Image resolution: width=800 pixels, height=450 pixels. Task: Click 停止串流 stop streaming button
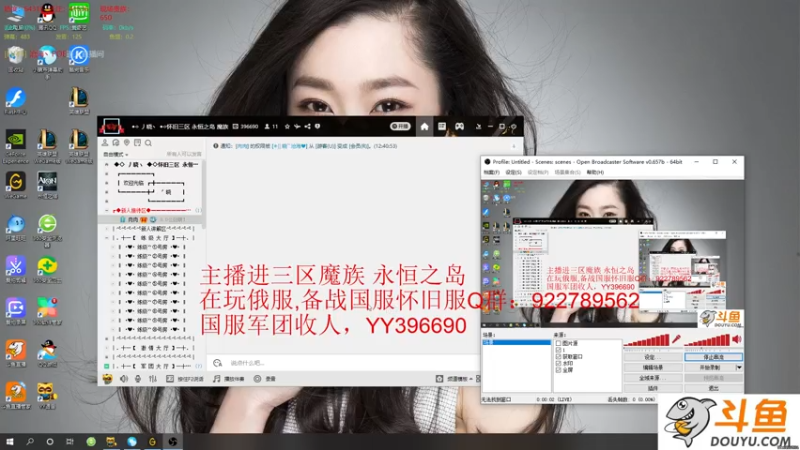[x=713, y=357]
